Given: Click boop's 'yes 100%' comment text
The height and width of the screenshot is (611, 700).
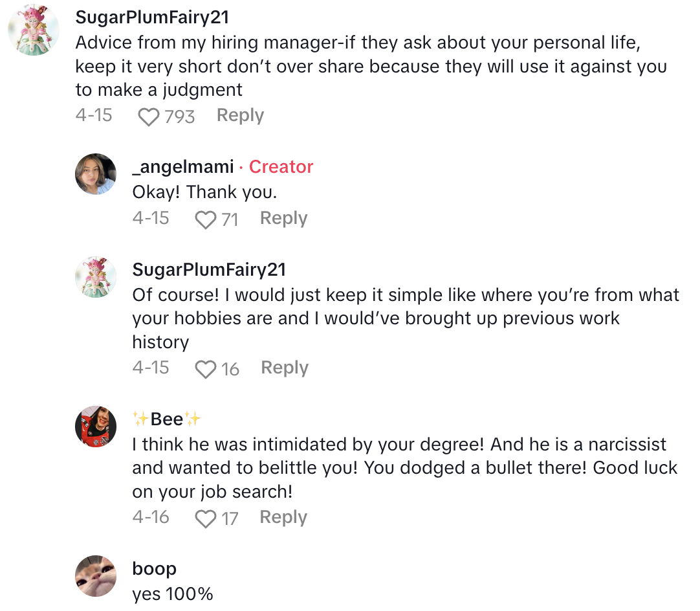Looking at the screenshot, I should point(172,594).
